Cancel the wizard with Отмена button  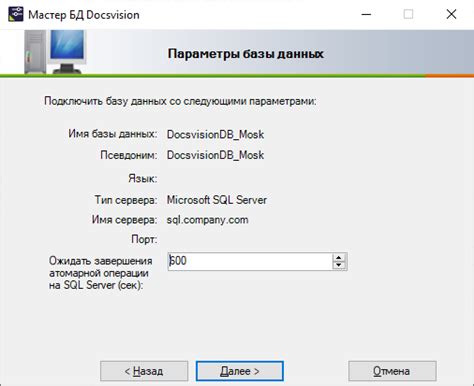(392, 371)
